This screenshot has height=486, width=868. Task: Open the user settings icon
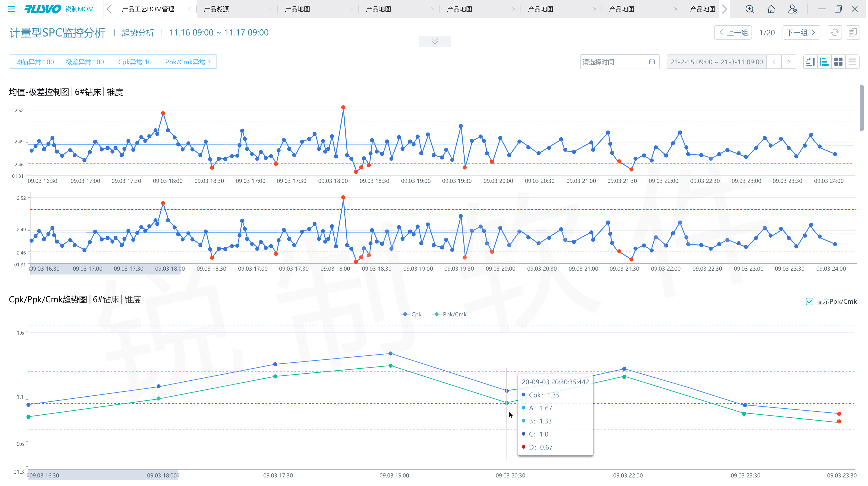point(793,9)
